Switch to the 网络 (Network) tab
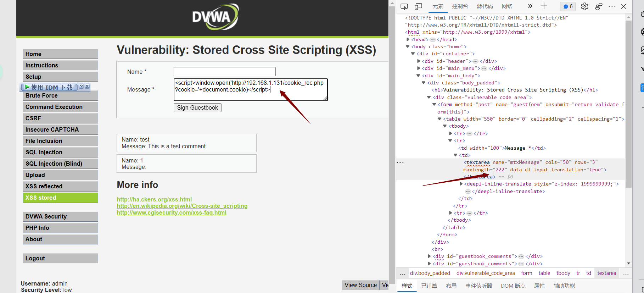Viewport: 644px width, 293px height. pos(507,6)
